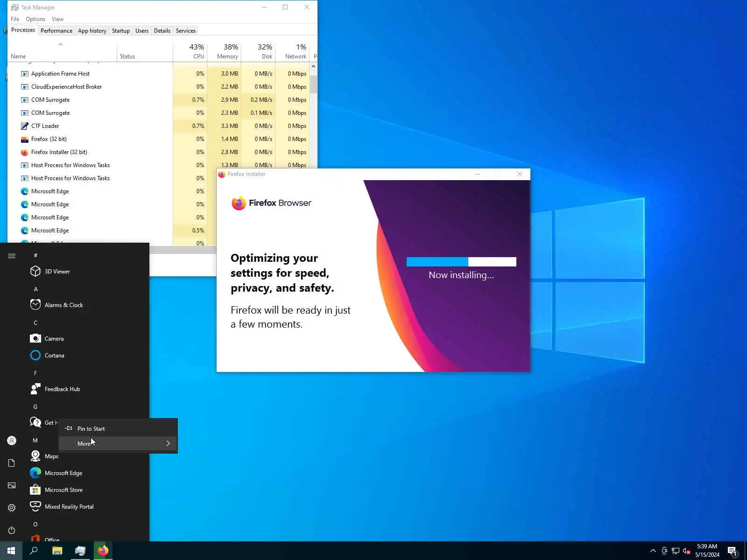747x560 pixels.
Task: Open Documents from Start sidebar
Action: [x=12, y=463]
